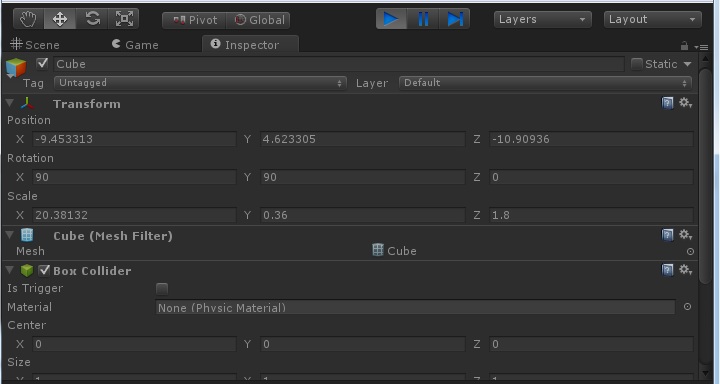Collapse the Transform component
The height and width of the screenshot is (384, 720).
point(10,103)
